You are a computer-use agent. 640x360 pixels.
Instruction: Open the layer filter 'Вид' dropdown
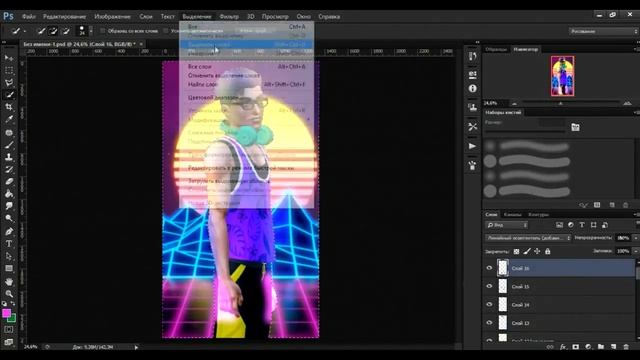click(507, 225)
